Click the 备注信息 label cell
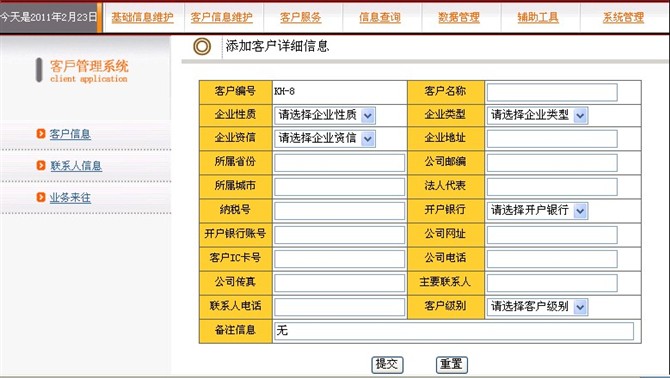The image size is (670, 378). (x=236, y=331)
